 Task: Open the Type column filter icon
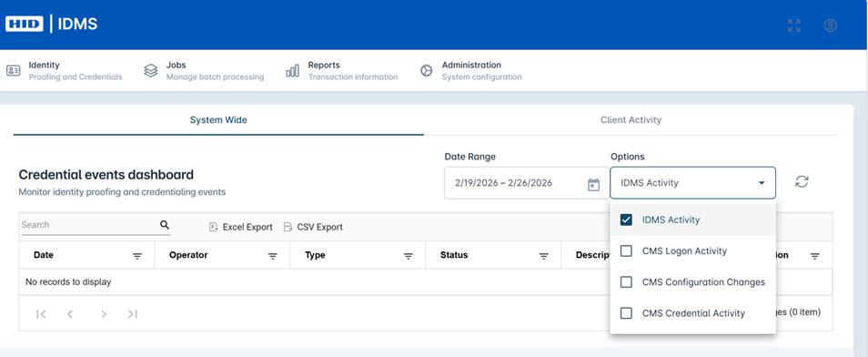coord(409,256)
